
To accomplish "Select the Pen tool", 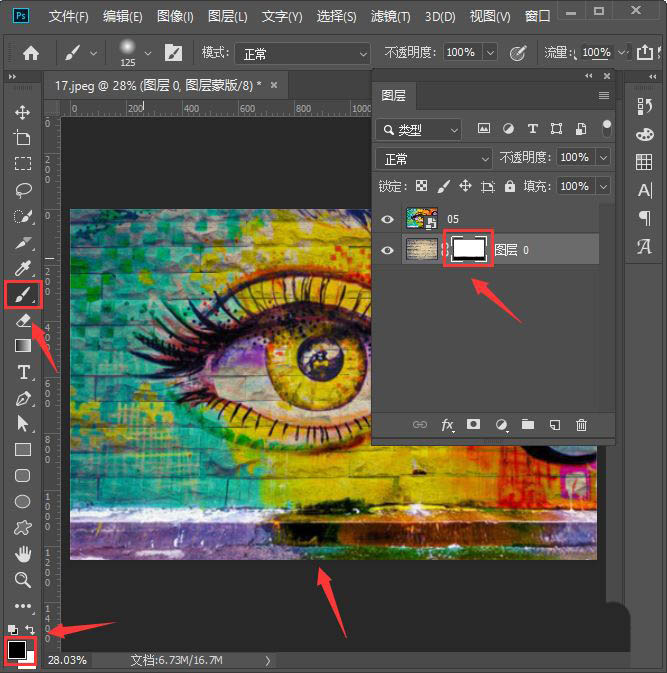I will [x=23, y=398].
